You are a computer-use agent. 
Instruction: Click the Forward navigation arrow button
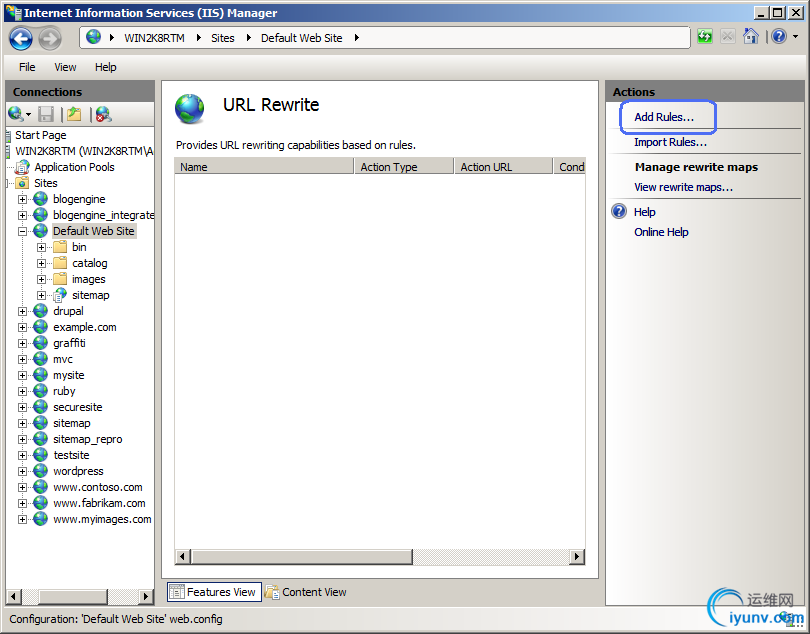pyautogui.click(x=50, y=39)
